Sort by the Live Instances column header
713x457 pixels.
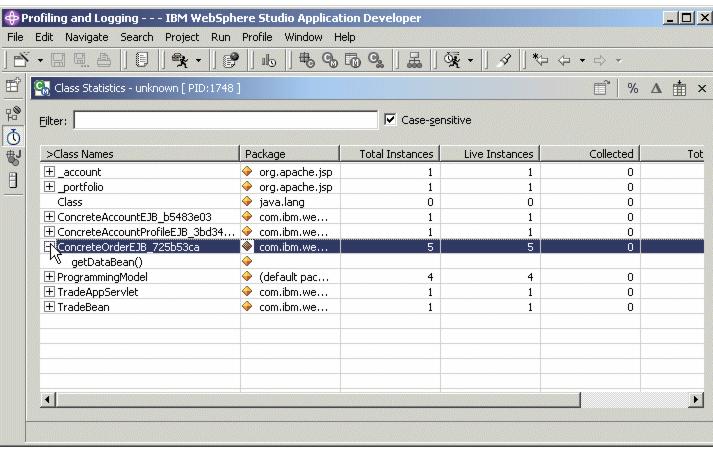coord(490,154)
